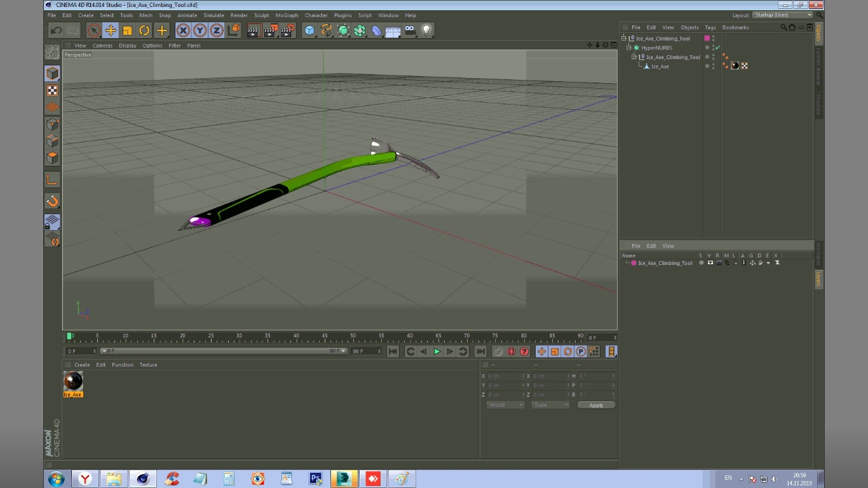The image size is (868, 488).
Task: Toggle position keyframe recording button
Action: tap(541, 351)
